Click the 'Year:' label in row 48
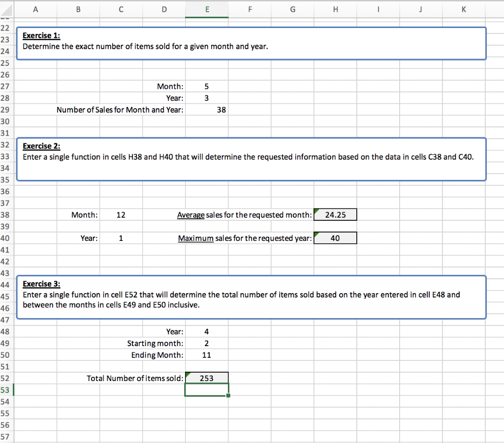 (x=175, y=331)
